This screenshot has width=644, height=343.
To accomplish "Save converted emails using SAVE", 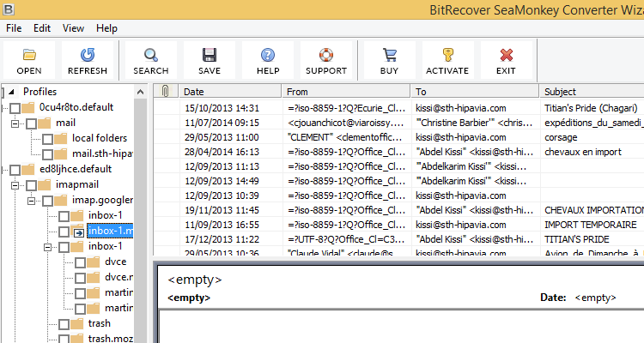I will (x=210, y=60).
